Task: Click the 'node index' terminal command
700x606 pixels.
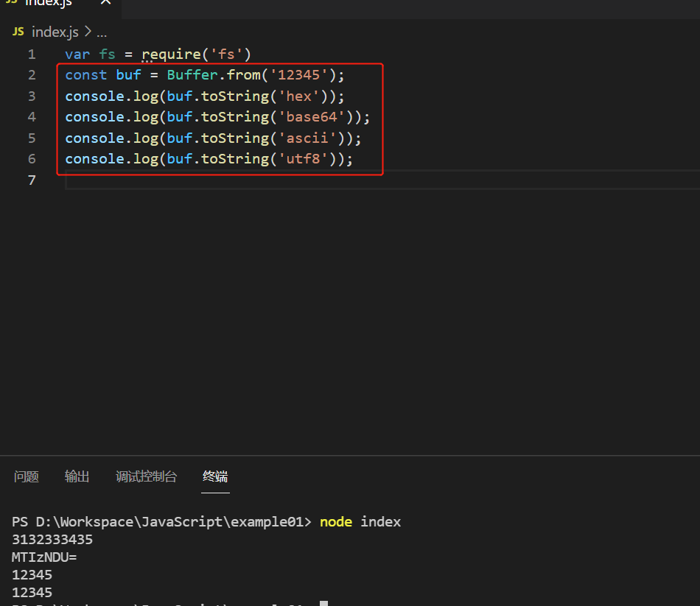Action: point(360,522)
